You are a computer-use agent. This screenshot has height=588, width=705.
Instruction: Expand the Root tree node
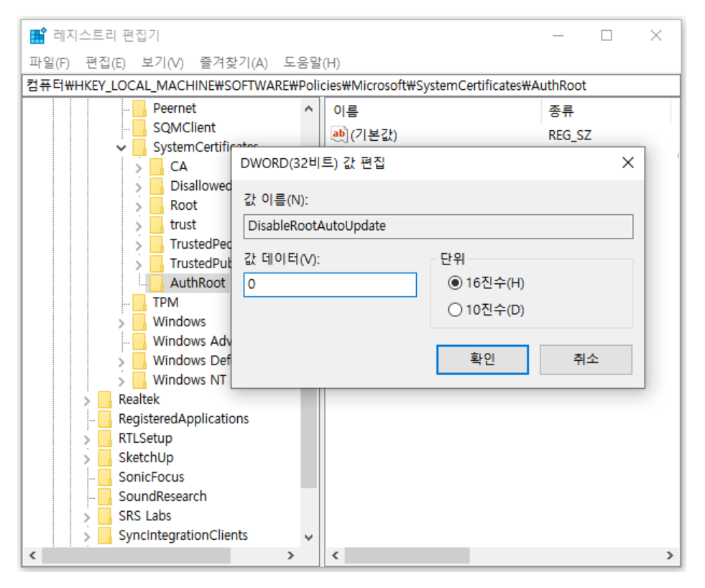[x=139, y=206]
